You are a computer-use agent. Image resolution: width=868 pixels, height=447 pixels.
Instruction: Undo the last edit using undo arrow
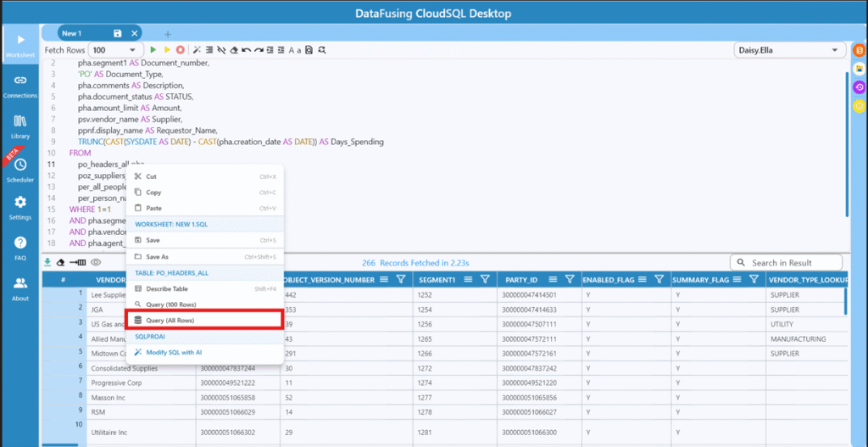pos(247,50)
